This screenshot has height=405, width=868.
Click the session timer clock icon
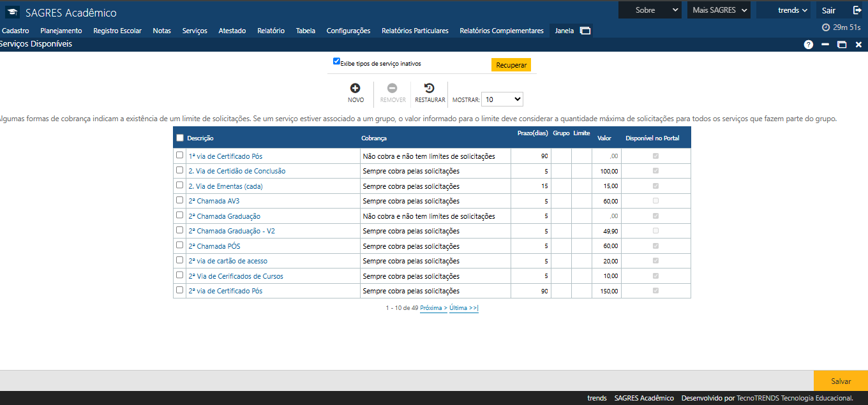pos(826,27)
